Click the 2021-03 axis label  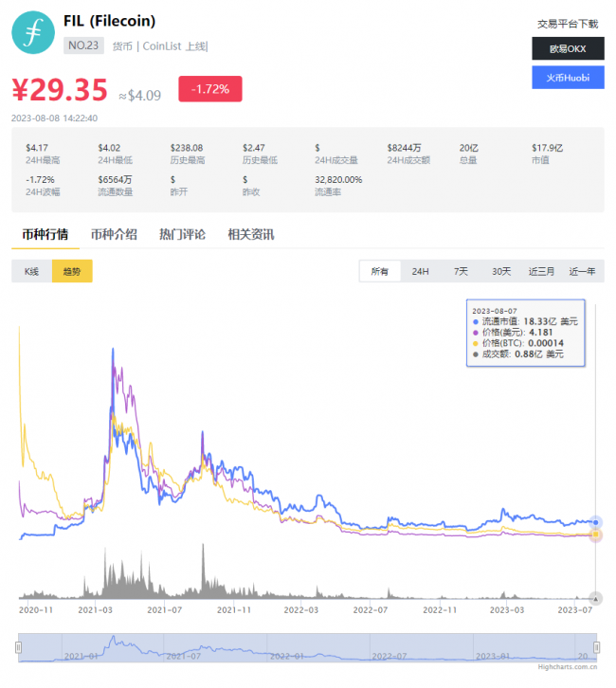[95, 610]
